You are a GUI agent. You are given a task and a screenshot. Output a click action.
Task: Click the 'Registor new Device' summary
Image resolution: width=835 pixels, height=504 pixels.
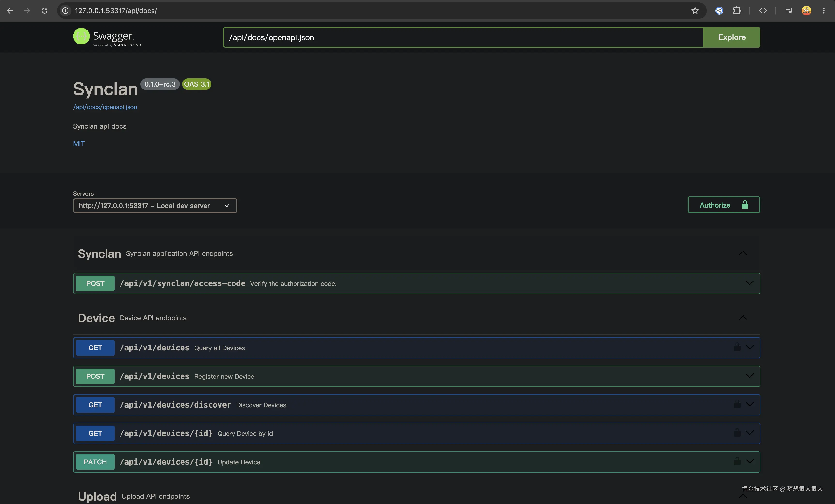(224, 376)
